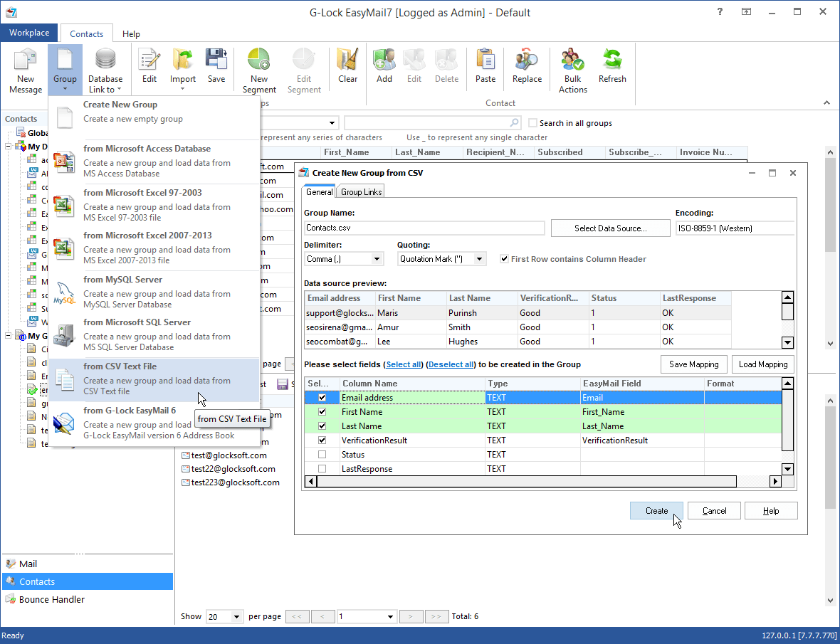Create a New Segment
Image resolution: width=840 pixels, height=644 pixels.
(259, 70)
